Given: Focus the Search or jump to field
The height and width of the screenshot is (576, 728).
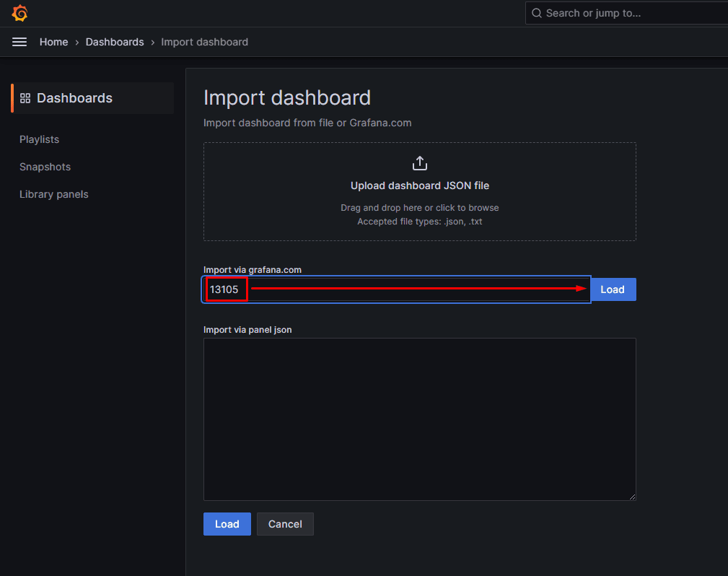Looking at the screenshot, I should pyautogui.click(x=626, y=13).
